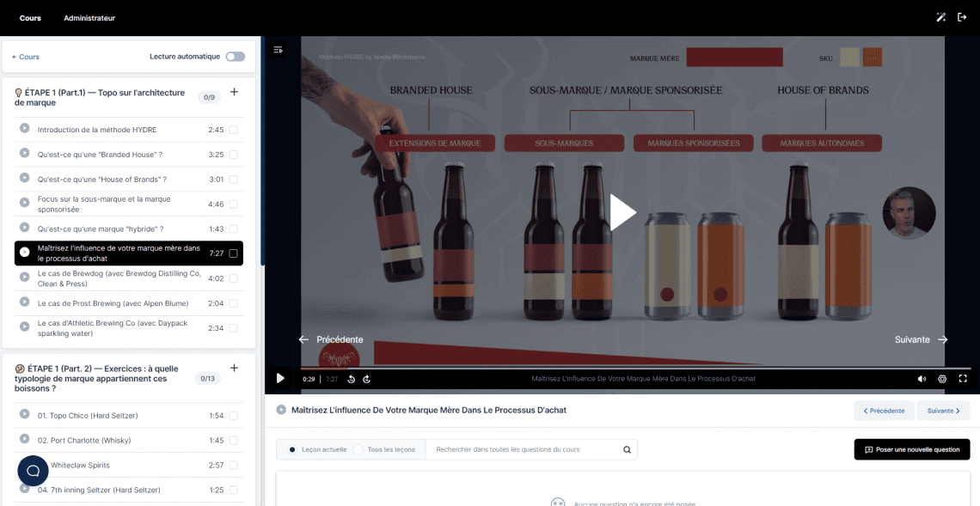The image size is (980, 506).
Task: Open the Administrateur tab
Action: (89, 18)
